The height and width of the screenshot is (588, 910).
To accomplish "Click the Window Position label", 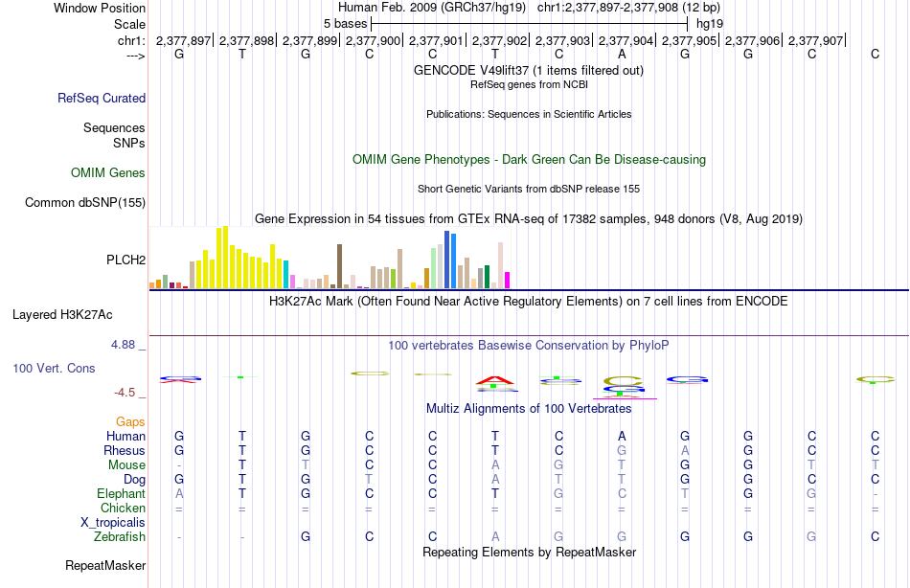I will click(100, 8).
